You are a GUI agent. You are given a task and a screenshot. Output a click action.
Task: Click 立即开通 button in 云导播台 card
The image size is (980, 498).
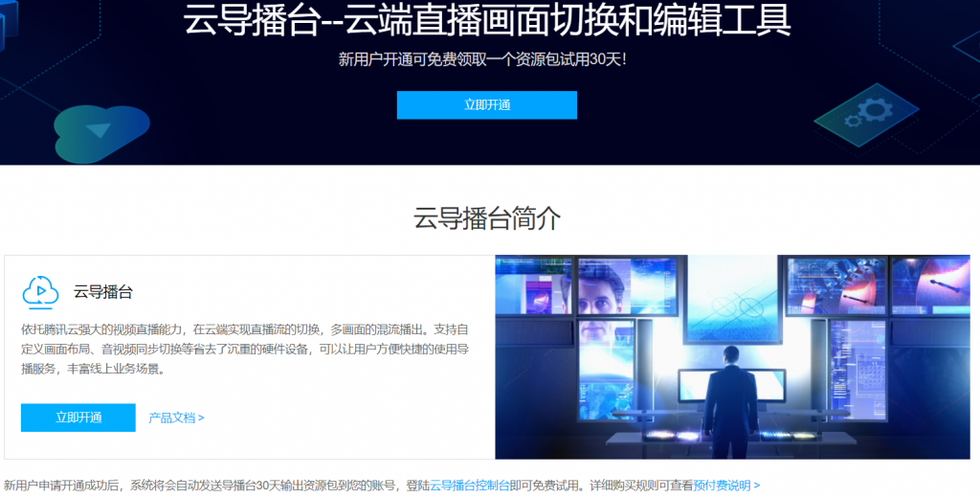click(x=78, y=418)
